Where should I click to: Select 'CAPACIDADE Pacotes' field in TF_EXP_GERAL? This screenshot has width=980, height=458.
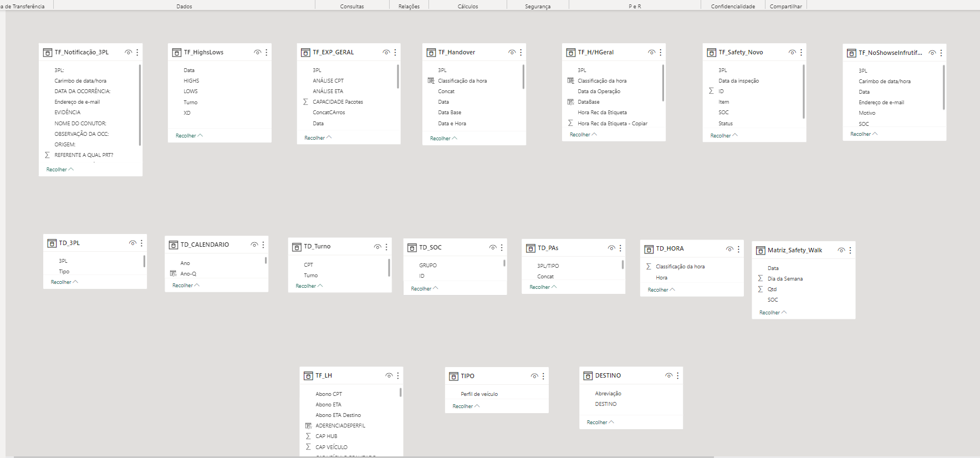click(338, 102)
